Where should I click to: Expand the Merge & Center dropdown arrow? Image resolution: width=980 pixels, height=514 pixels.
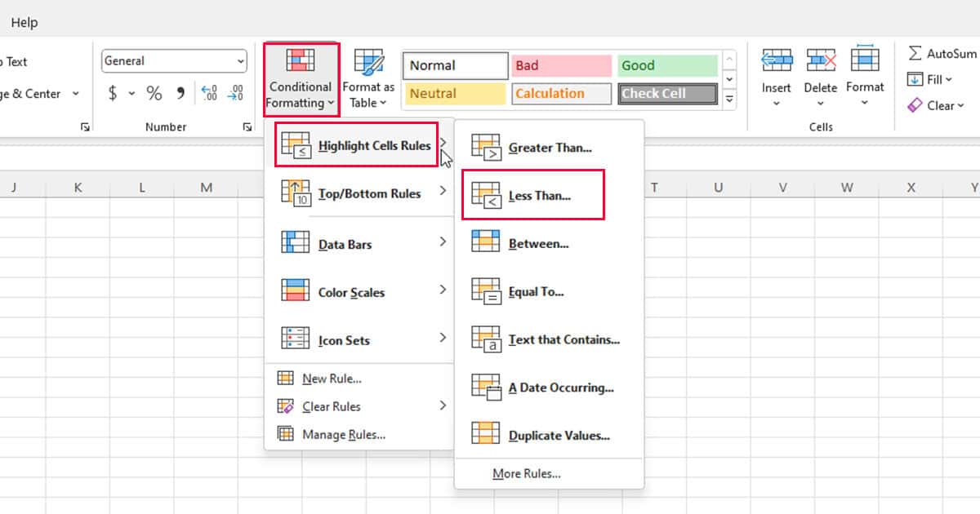[x=76, y=94]
